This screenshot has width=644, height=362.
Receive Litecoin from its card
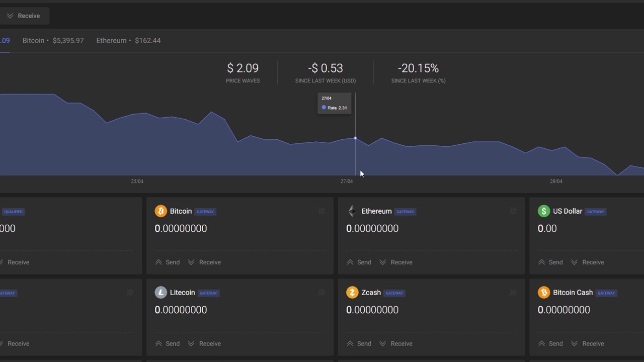[204, 344]
